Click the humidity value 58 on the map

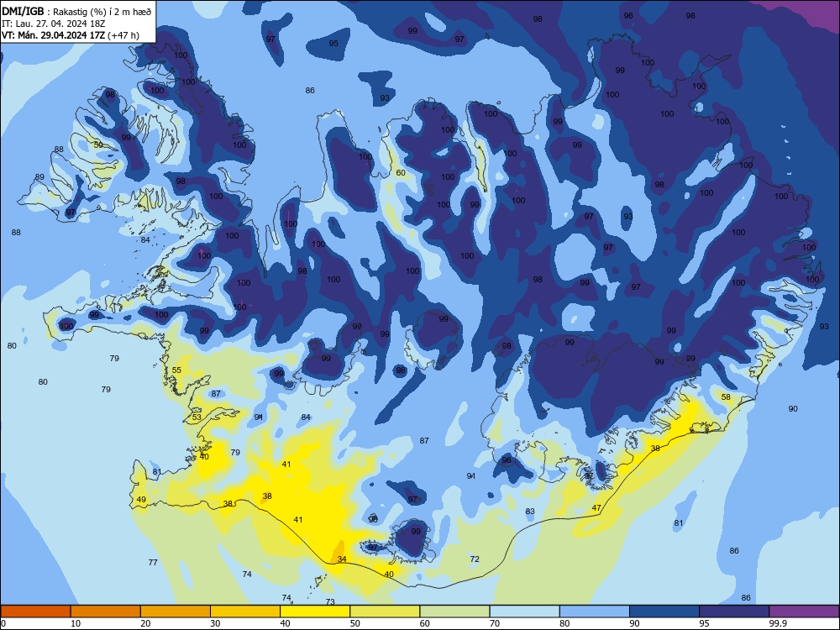(x=726, y=397)
